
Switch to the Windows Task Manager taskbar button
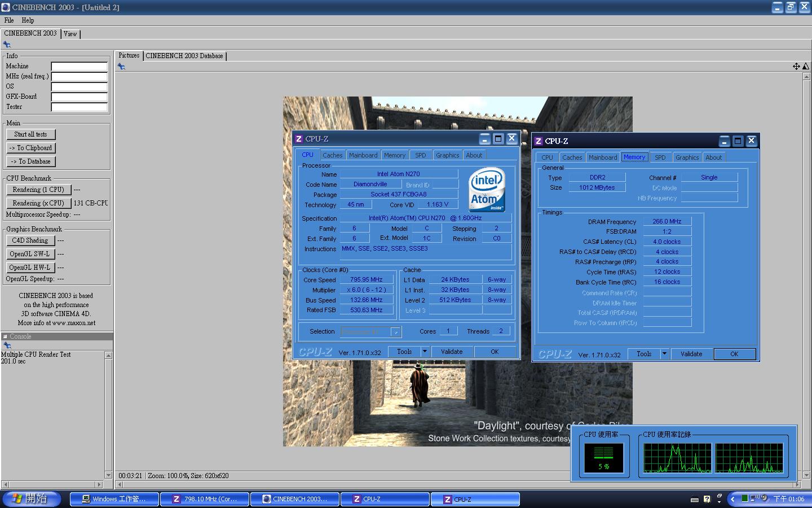(x=114, y=499)
